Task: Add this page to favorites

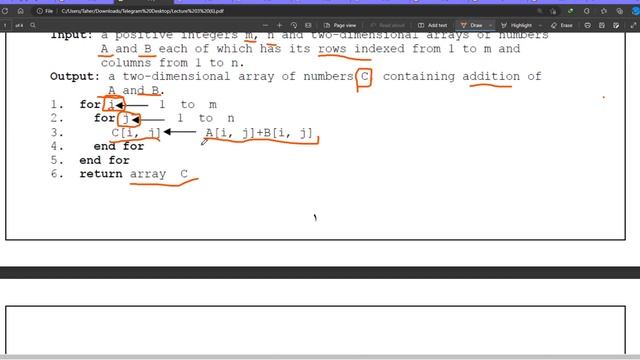Action: point(553,11)
